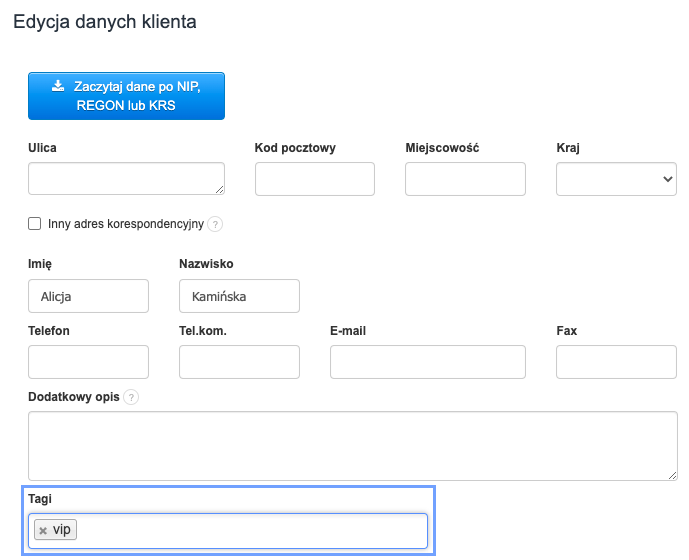
Task: Focus the Ulica street field
Action: click(x=127, y=178)
